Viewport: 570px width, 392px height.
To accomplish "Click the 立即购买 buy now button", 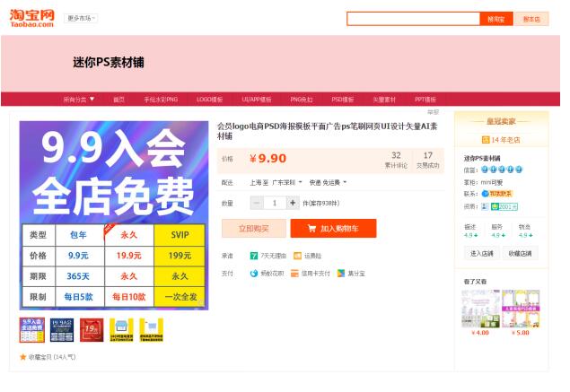I will click(x=252, y=229).
